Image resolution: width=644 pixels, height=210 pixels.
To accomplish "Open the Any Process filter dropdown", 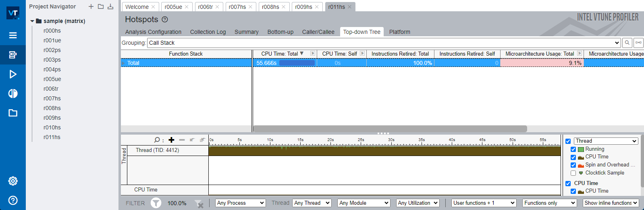I will tap(240, 203).
